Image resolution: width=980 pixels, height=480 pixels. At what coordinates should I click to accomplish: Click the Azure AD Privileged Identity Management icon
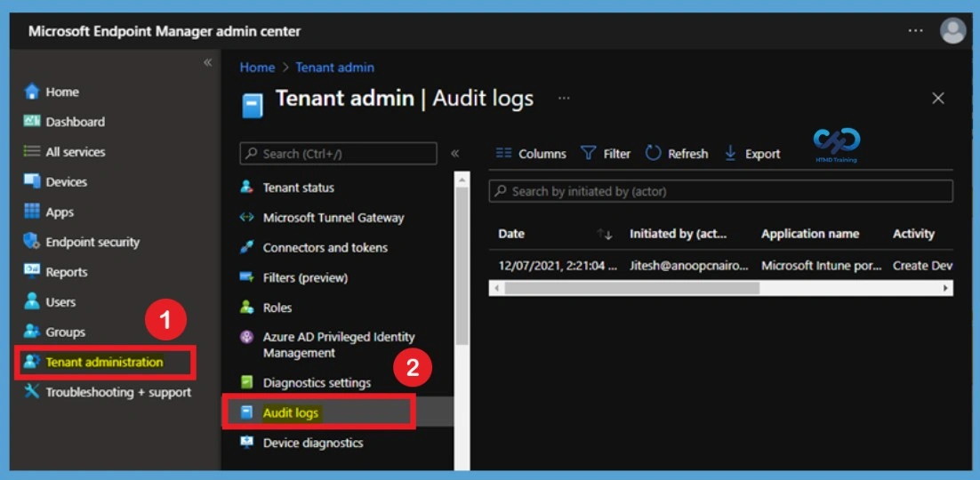tap(247, 337)
